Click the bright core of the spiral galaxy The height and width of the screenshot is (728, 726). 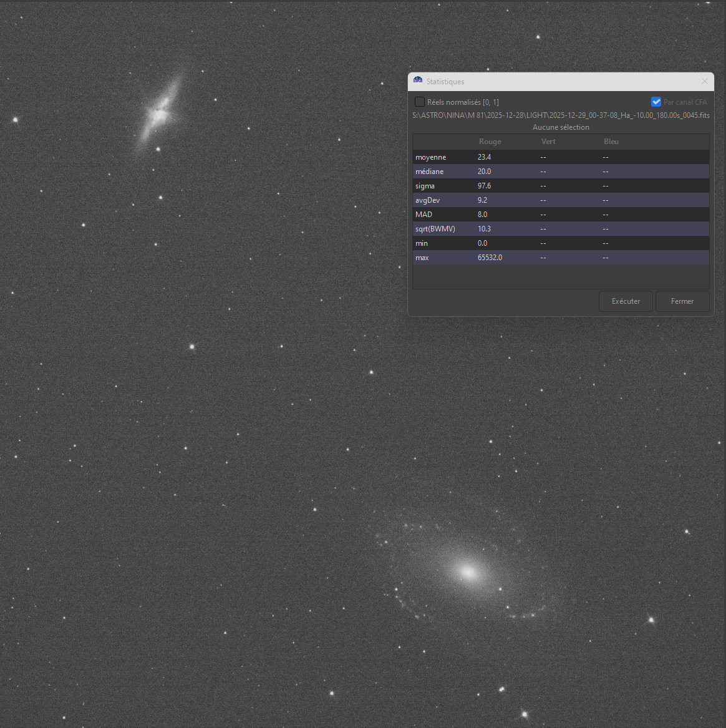(x=467, y=571)
